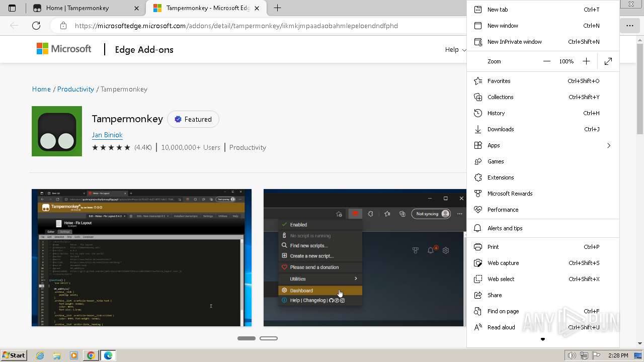Viewport: 644px width, 362px height.
Task: Open Collections from the Edge menu
Action: 543,97
